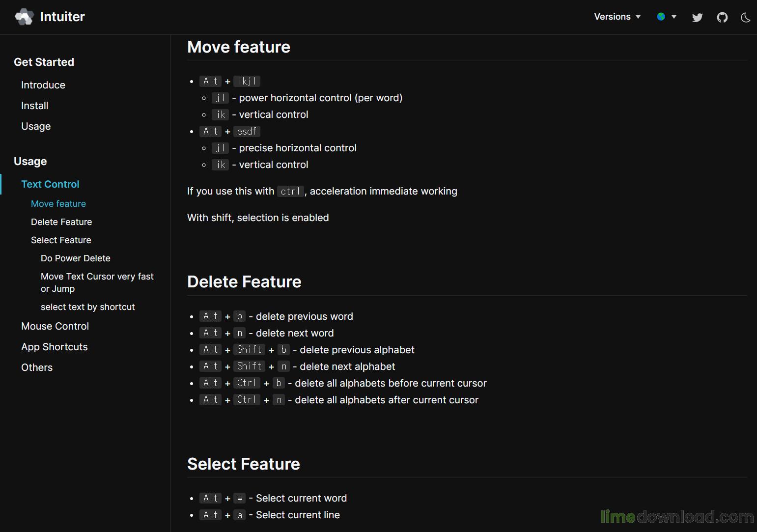Jump to Move feature section
The height and width of the screenshot is (532, 757).
click(x=58, y=203)
